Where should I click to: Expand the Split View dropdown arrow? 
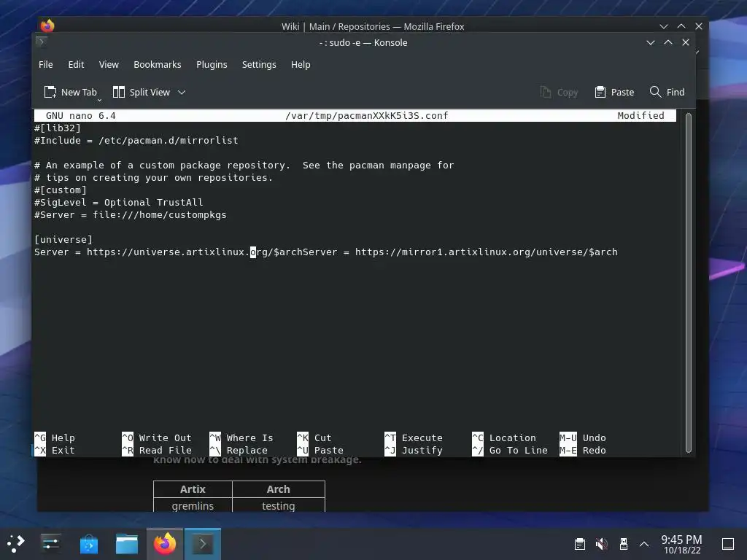pos(182,92)
